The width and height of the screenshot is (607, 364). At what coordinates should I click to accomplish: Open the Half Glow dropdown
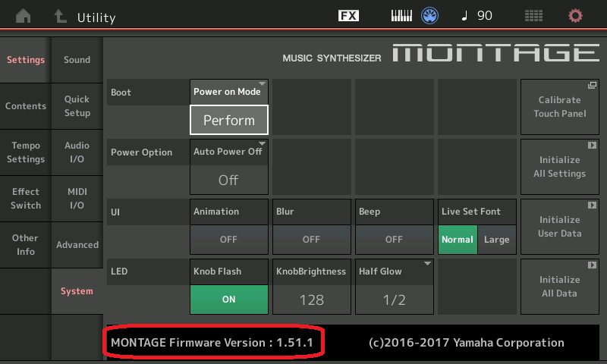coord(394,299)
